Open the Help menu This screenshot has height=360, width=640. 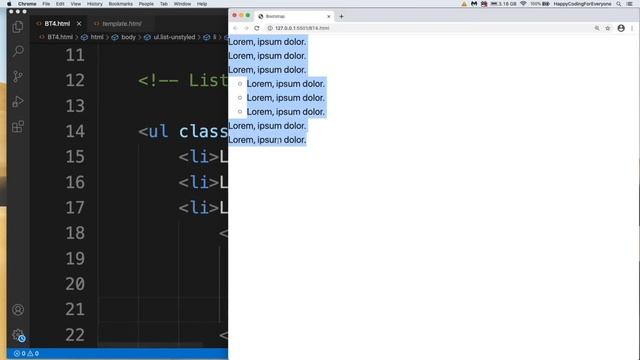tap(202, 4)
